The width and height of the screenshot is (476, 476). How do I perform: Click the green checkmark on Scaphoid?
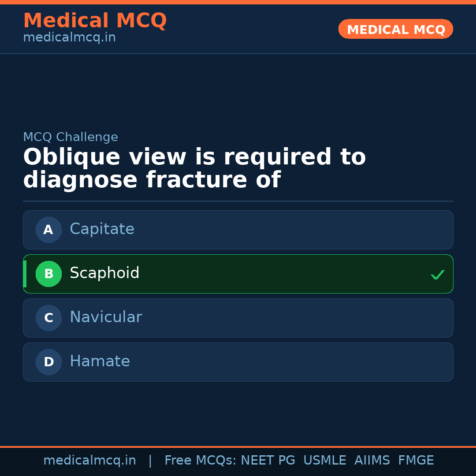click(438, 275)
